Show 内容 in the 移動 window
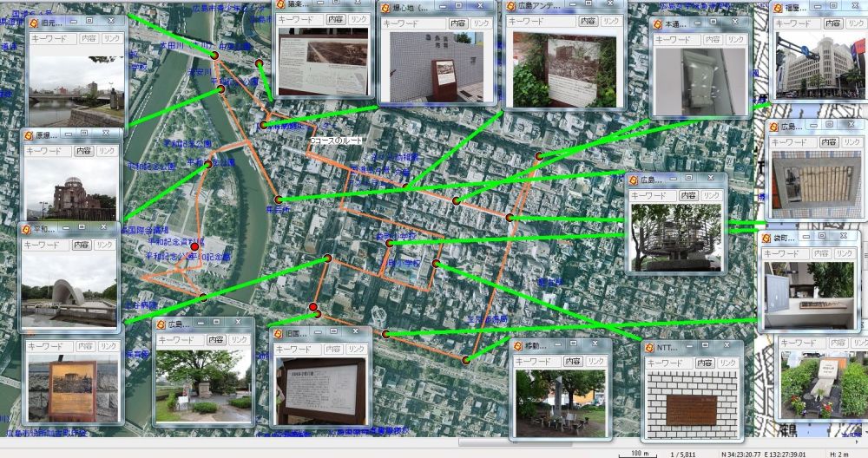This screenshot has width=868, height=458. pyautogui.click(x=573, y=361)
